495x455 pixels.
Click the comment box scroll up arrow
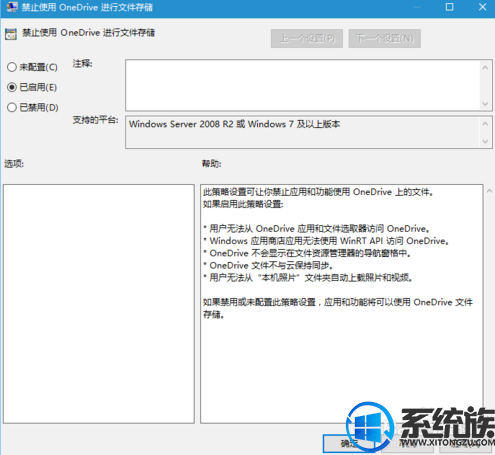485,68
